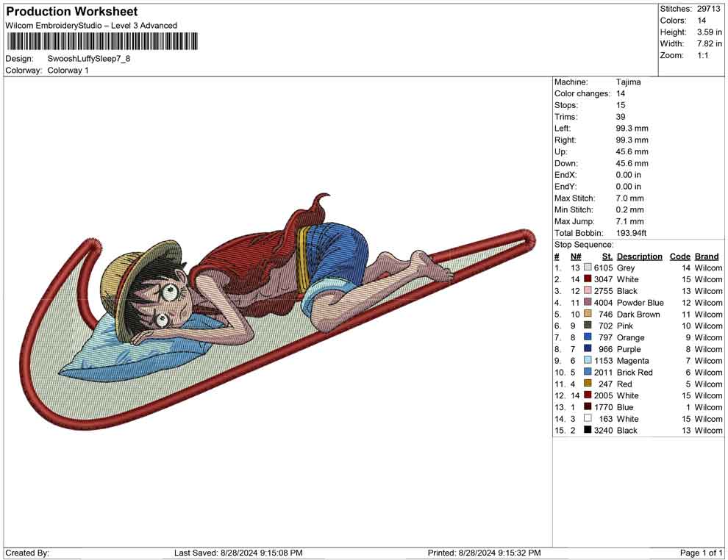Click stitch count 6105 in stop 1
This screenshot has height=560, width=728.
pyautogui.click(x=603, y=268)
